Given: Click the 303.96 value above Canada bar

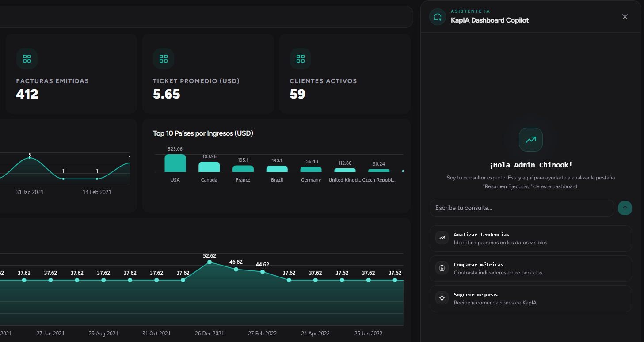Looking at the screenshot, I should [x=209, y=156].
